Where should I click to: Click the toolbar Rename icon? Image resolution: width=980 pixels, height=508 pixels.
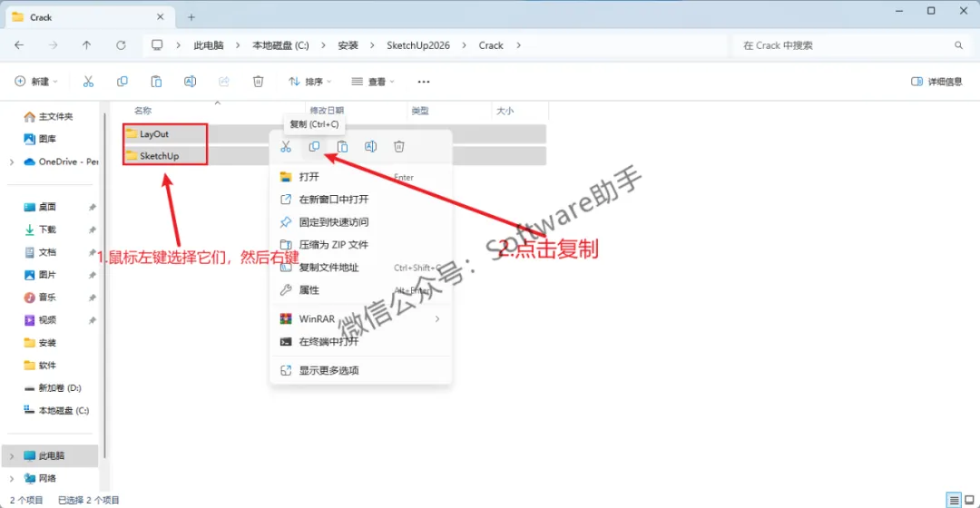190,82
